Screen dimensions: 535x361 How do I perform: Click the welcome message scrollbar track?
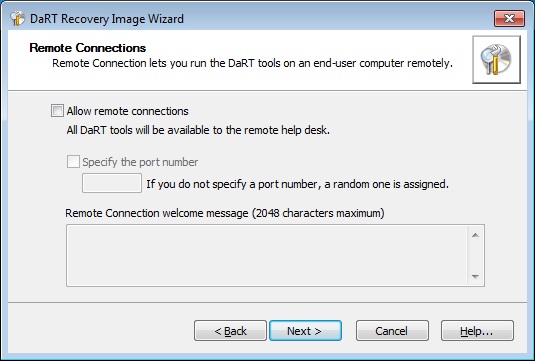476,256
